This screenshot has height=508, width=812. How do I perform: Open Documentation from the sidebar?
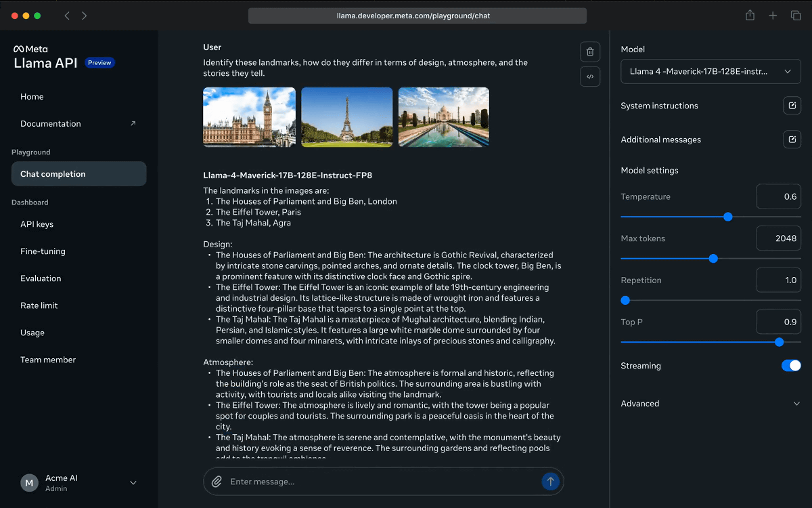click(51, 124)
